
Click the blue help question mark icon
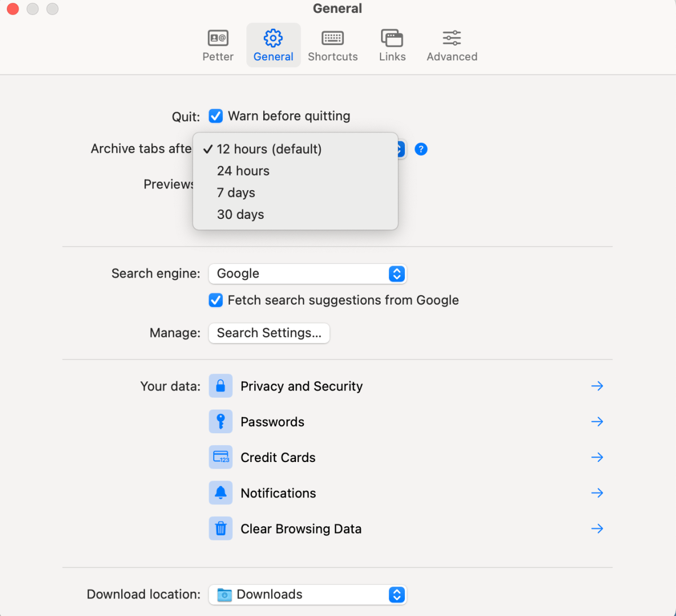(421, 149)
